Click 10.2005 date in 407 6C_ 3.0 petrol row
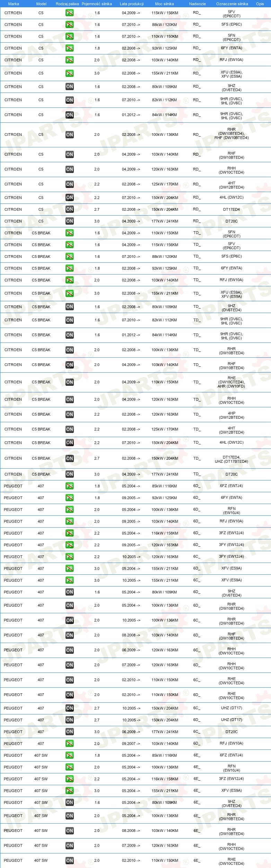 click(x=131, y=580)
